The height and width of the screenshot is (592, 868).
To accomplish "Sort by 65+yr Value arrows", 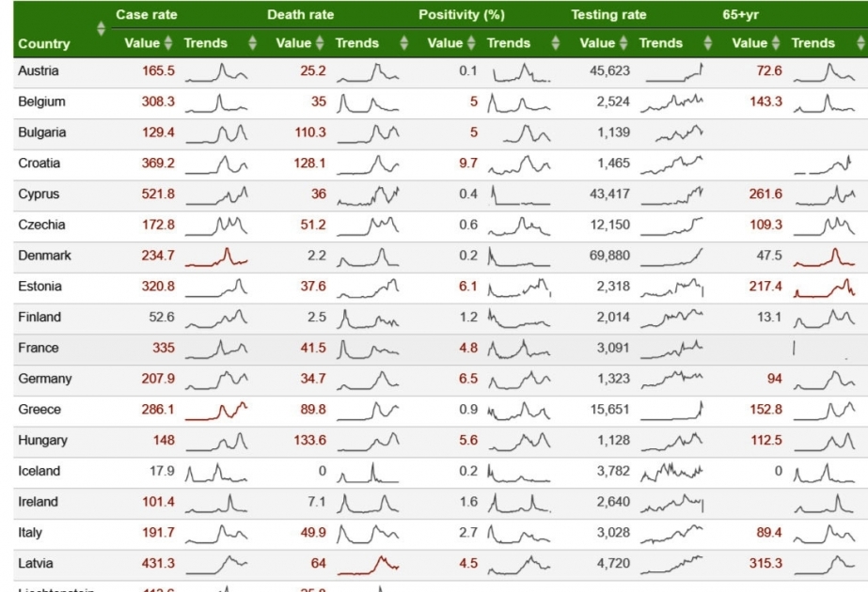I will point(776,43).
